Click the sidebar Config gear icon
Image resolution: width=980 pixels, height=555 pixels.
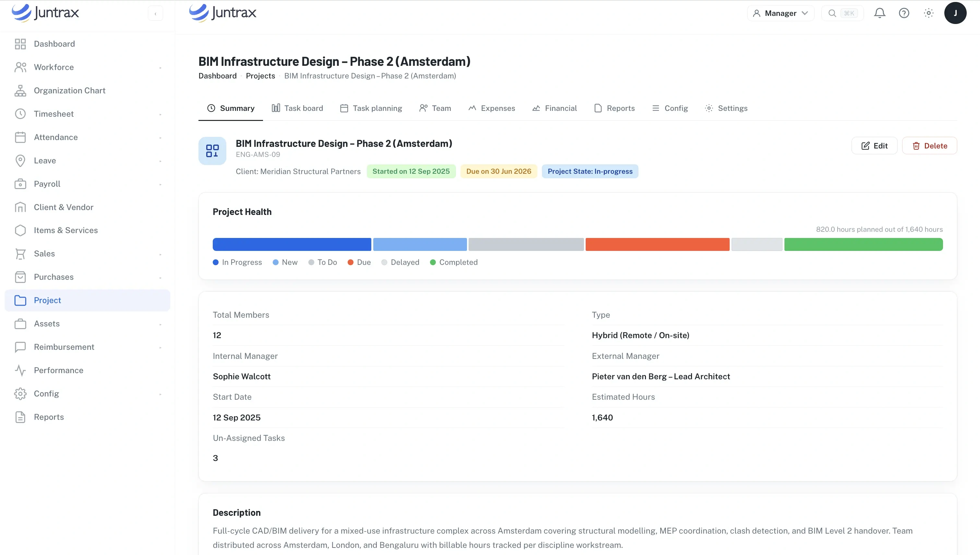click(x=20, y=394)
